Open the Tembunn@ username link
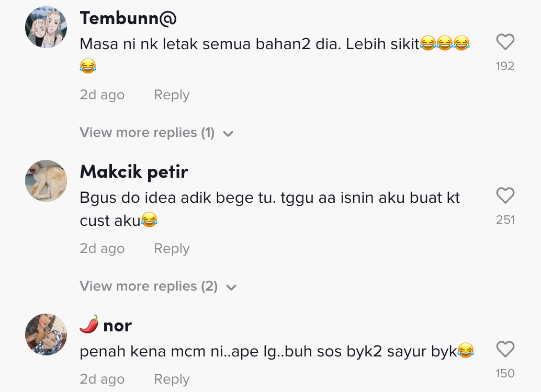This screenshot has height=392, width=541. click(x=128, y=18)
